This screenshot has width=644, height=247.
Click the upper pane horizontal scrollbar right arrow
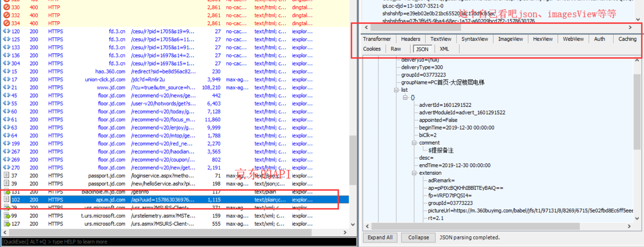[x=630, y=27]
